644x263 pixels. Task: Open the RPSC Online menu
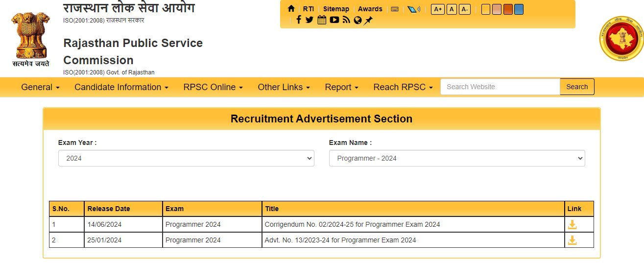[213, 87]
